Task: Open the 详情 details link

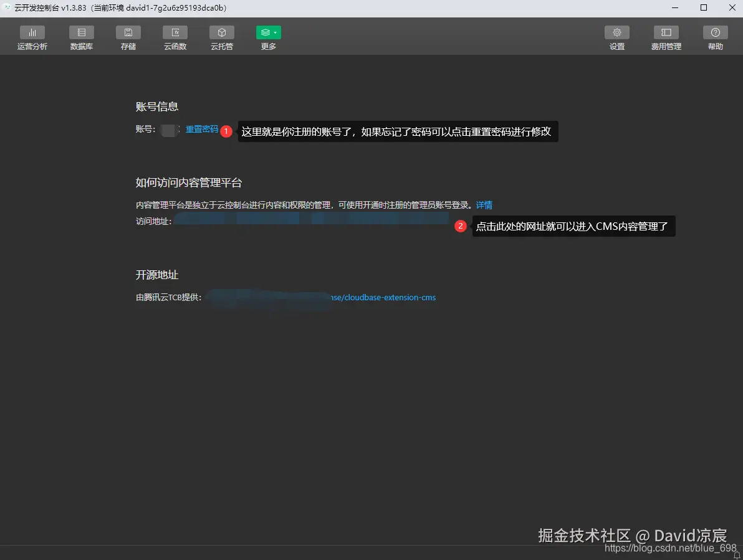Action: (484, 204)
